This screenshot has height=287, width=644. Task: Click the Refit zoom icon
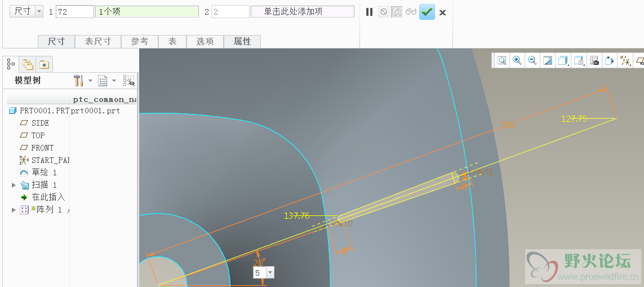click(x=502, y=61)
